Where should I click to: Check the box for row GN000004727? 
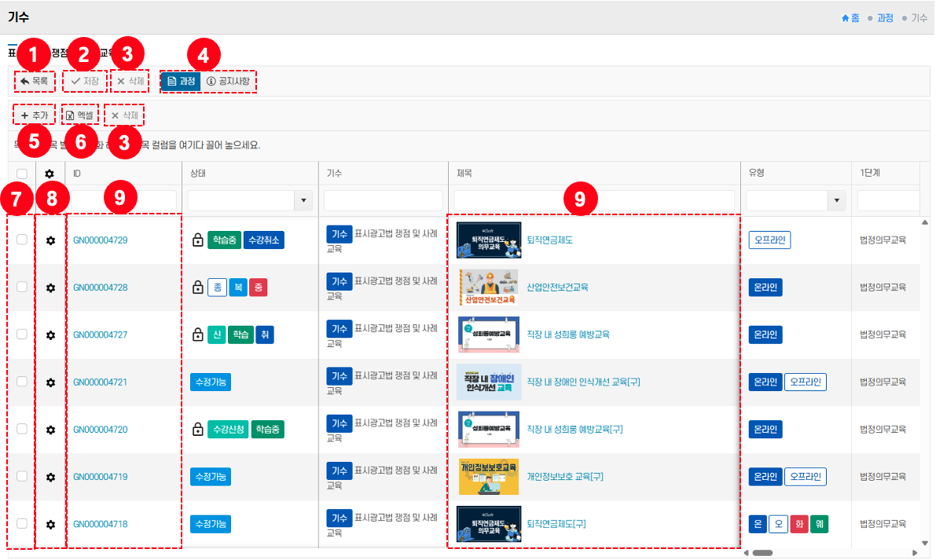coord(22,335)
